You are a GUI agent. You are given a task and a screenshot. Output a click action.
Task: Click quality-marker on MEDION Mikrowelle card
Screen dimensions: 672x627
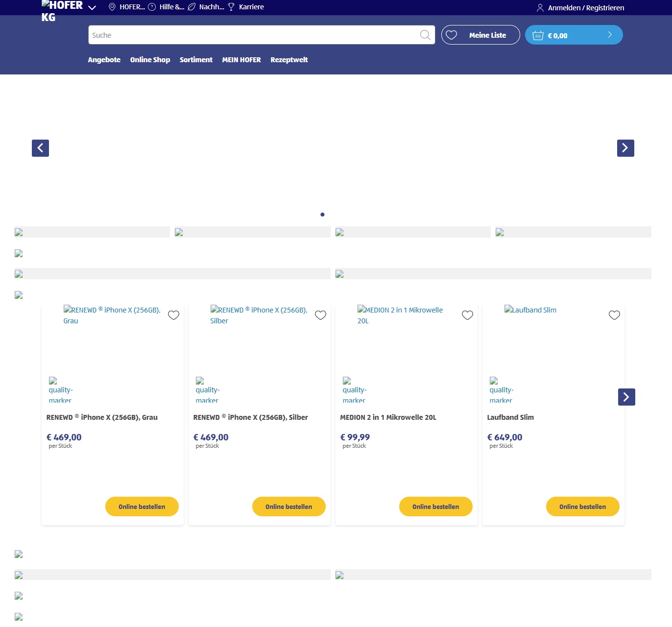point(355,390)
